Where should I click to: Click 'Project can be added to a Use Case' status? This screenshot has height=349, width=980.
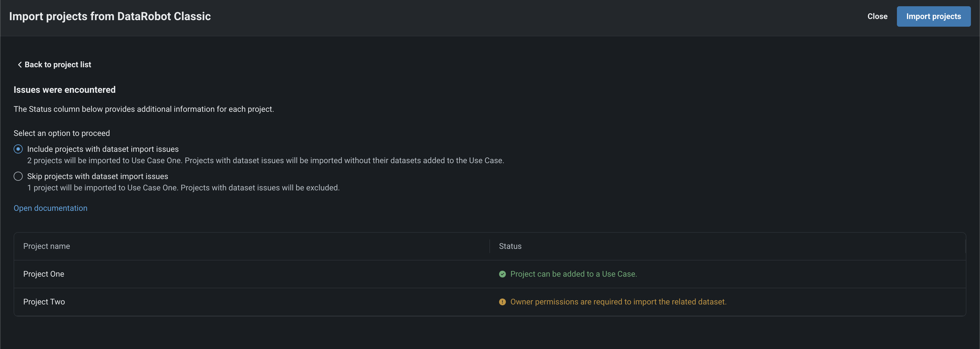click(573, 274)
